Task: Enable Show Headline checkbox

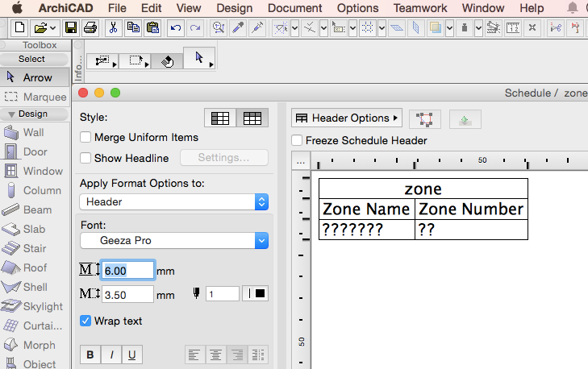Action: click(x=85, y=158)
